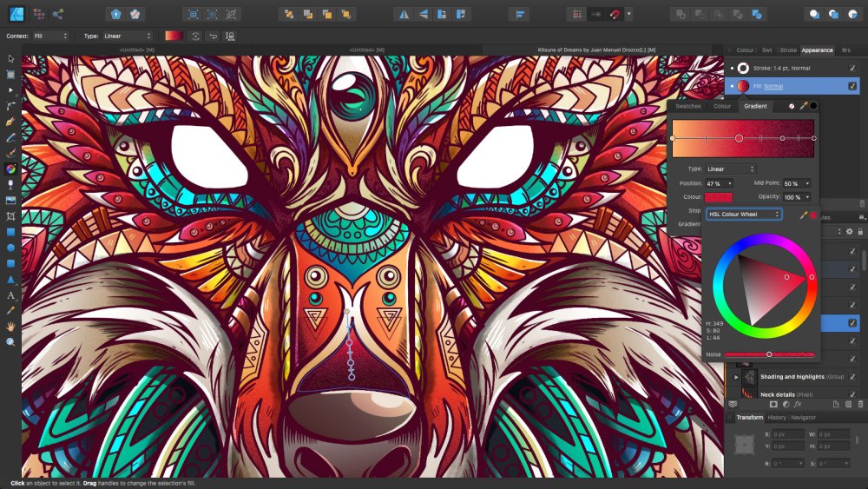Image resolution: width=868 pixels, height=489 pixels.
Task: Select the active Fill gradient tool
Action: [x=10, y=169]
